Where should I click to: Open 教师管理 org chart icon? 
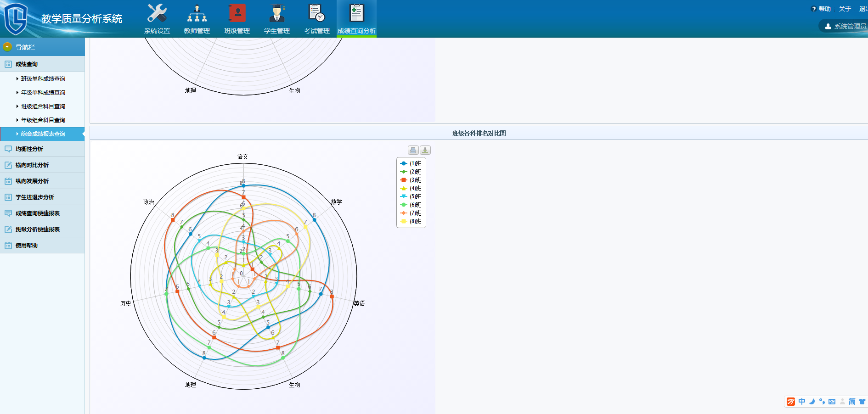point(197,13)
